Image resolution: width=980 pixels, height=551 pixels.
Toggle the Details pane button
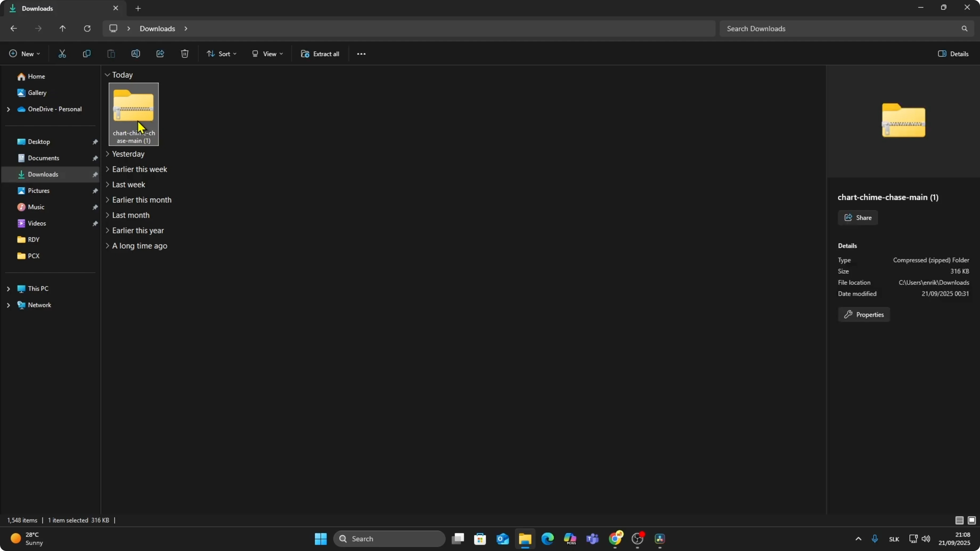coord(953,54)
